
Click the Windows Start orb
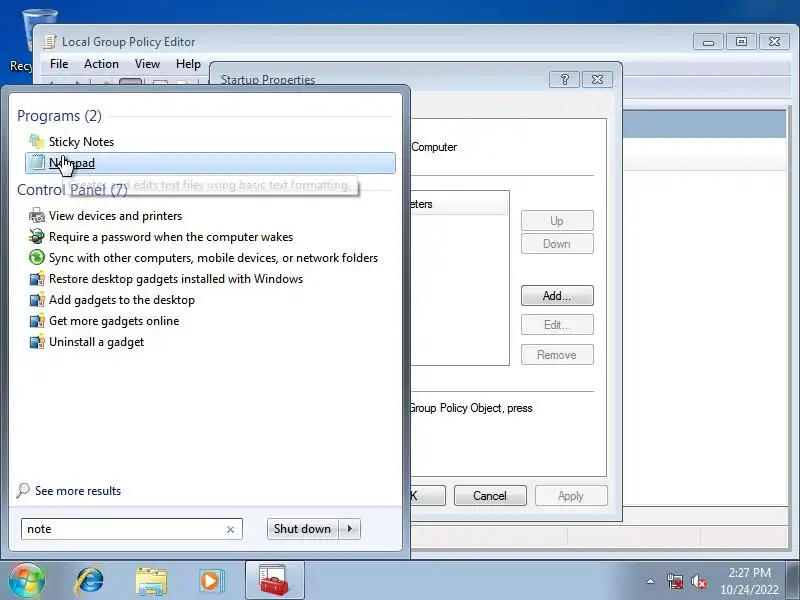[27, 581]
